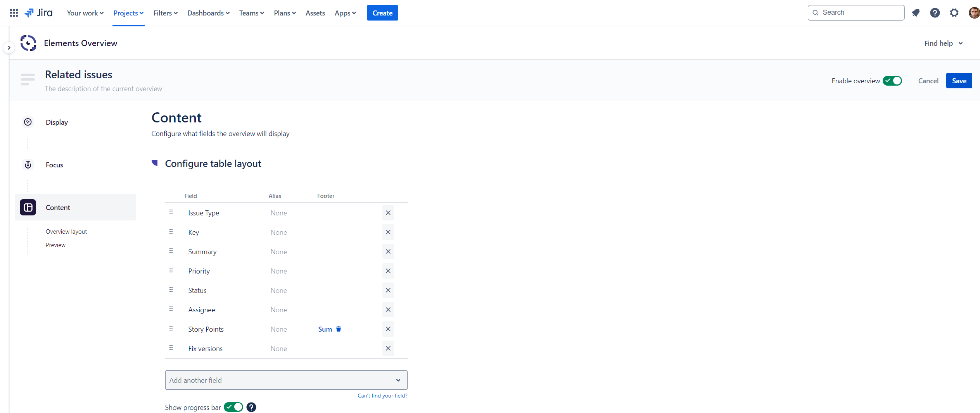The width and height of the screenshot is (980, 413).
Task: Click the Show progress bar help icon
Action: tap(251, 407)
